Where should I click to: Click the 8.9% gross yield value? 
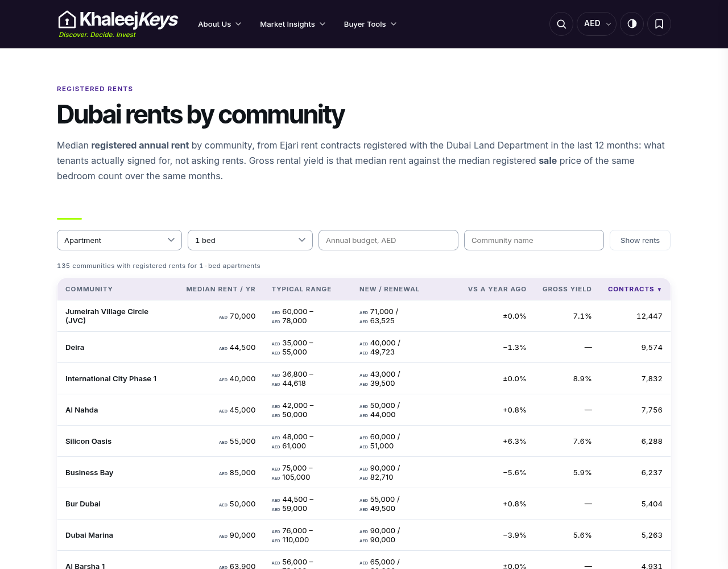click(582, 379)
